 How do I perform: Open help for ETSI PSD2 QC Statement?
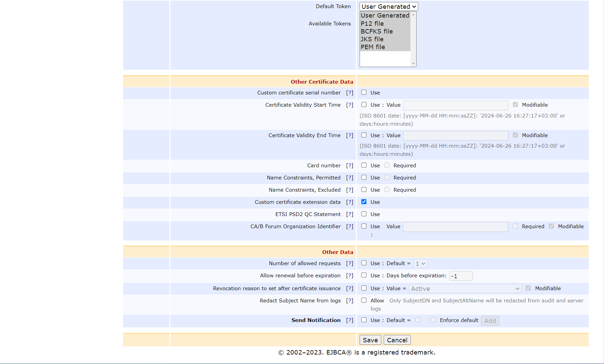point(349,214)
